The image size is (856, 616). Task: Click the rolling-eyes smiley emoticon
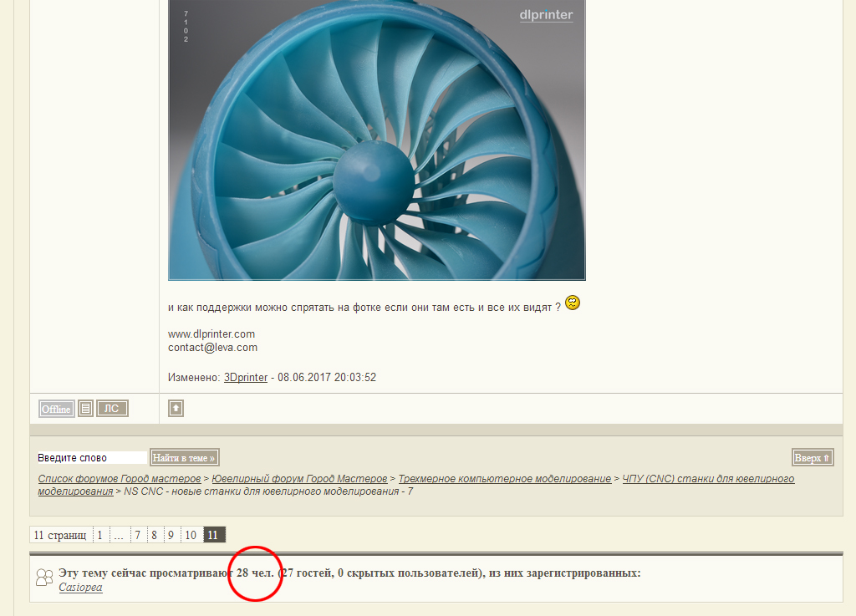[573, 303]
